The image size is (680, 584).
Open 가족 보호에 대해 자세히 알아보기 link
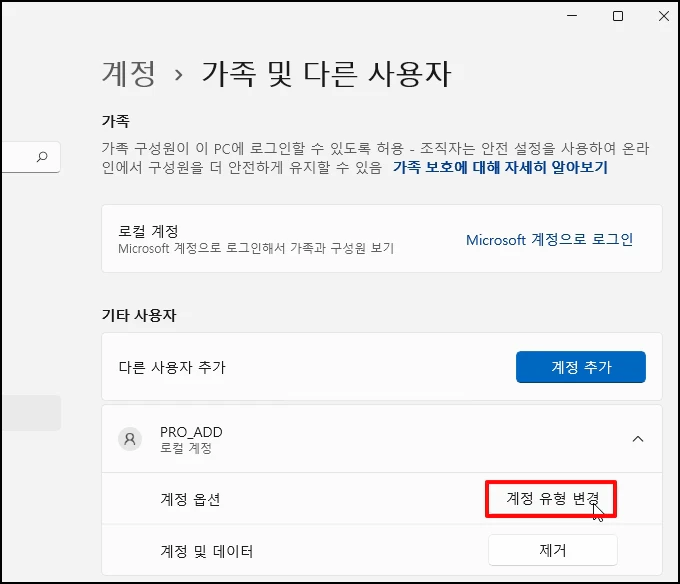tap(500, 167)
